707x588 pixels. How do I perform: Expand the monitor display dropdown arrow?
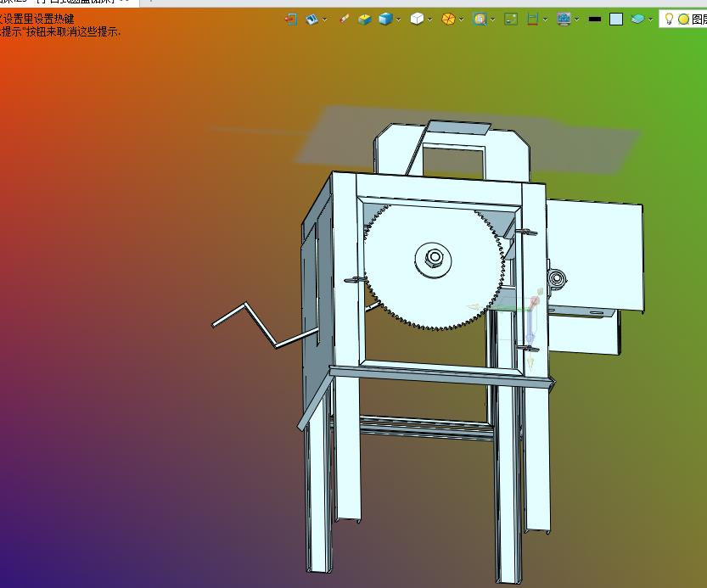pos(576,20)
